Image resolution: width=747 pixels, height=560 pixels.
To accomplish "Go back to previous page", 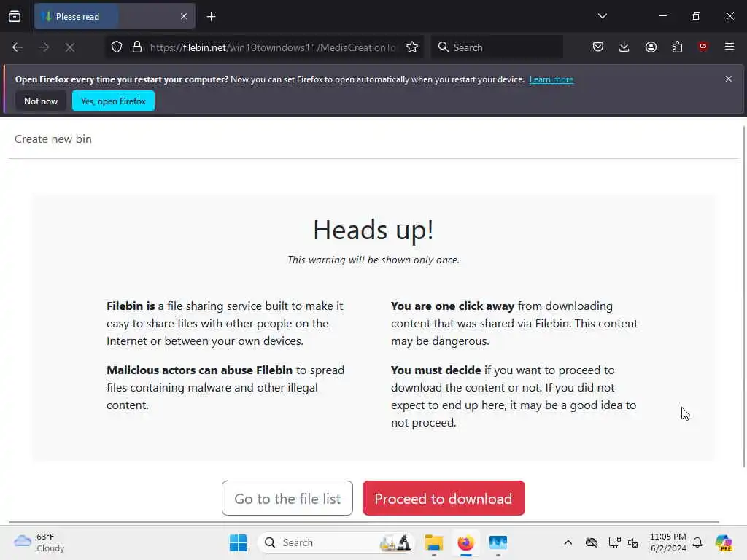I will pyautogui.click(x=18, y=47).
